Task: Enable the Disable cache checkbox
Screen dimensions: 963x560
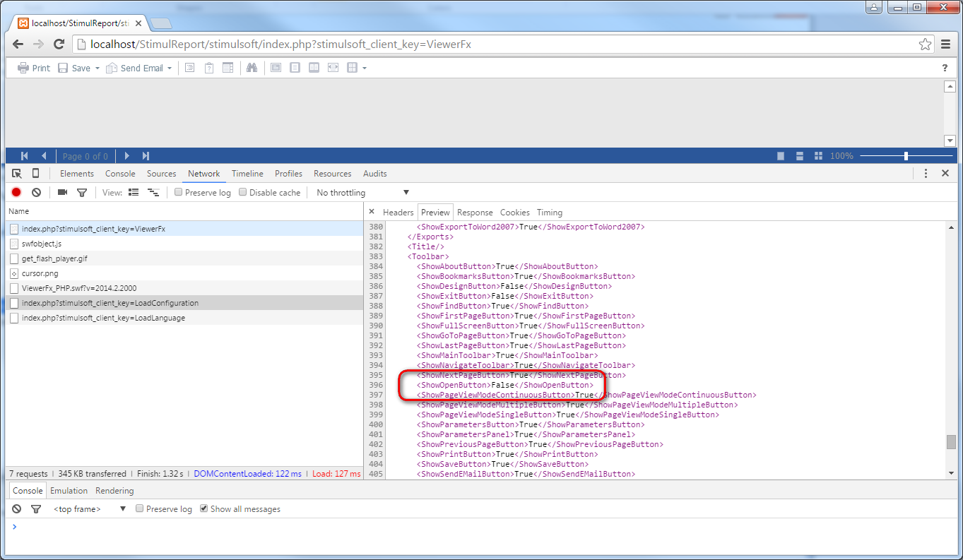Action: [x=243, y=192]
